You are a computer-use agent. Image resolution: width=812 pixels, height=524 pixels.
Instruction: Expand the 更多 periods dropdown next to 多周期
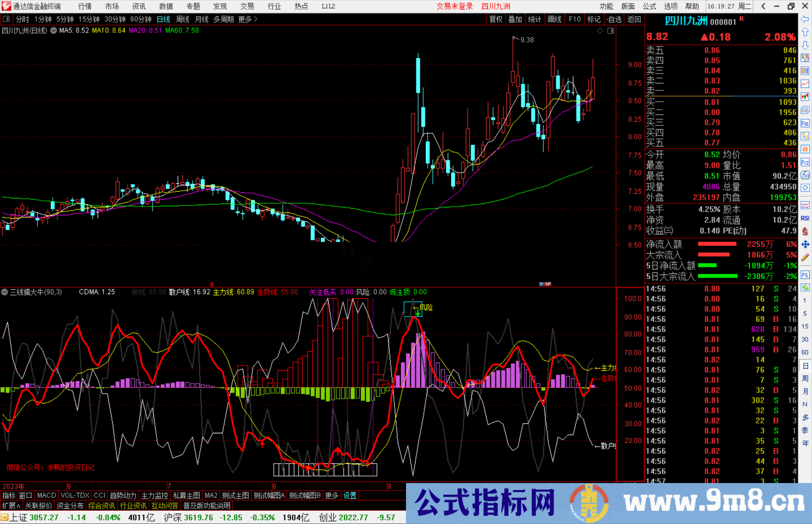(245, 19)
